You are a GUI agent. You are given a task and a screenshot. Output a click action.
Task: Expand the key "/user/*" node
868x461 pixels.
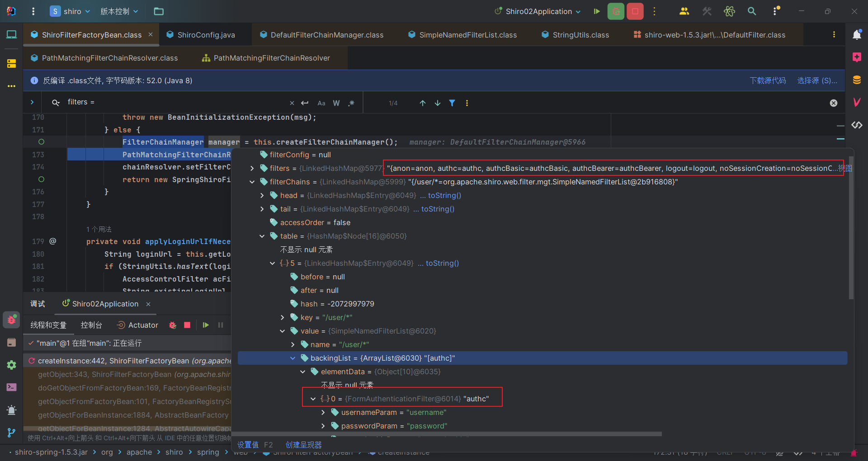(x=283, y=317)
